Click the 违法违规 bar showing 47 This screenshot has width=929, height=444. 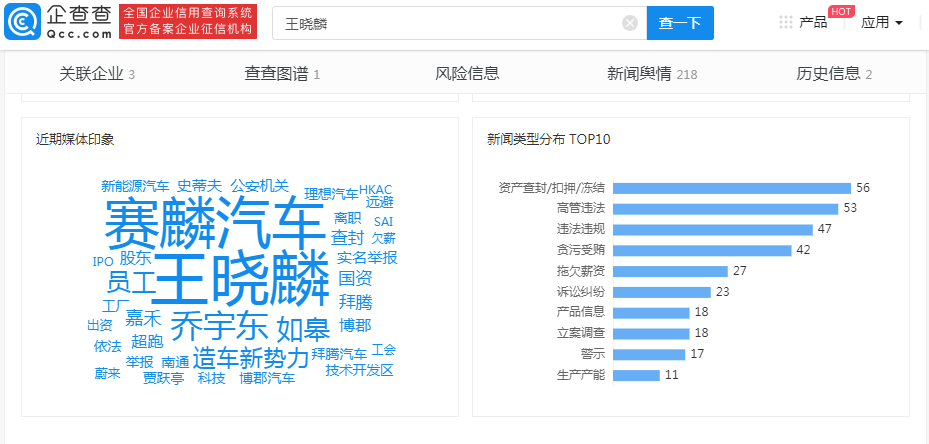[713, 229]
